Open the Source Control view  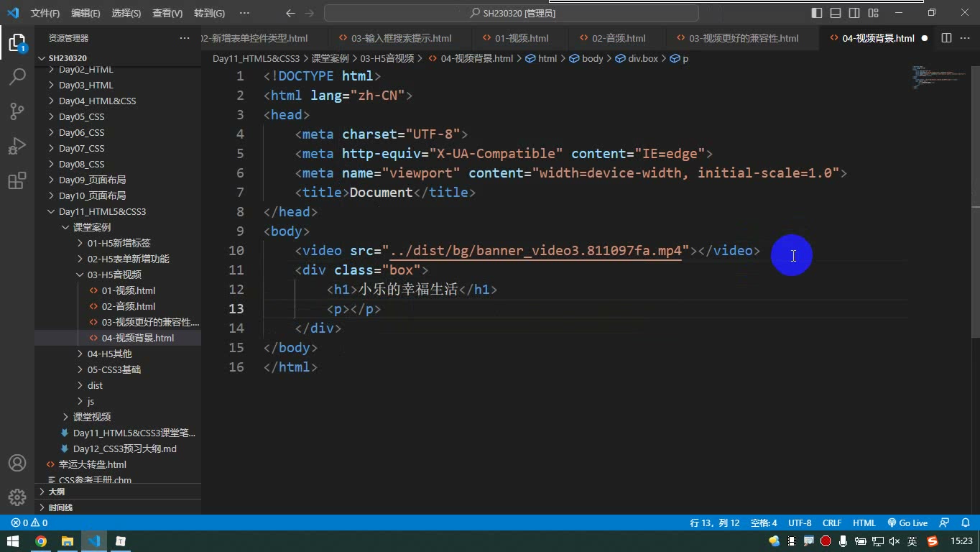(17, 111)
